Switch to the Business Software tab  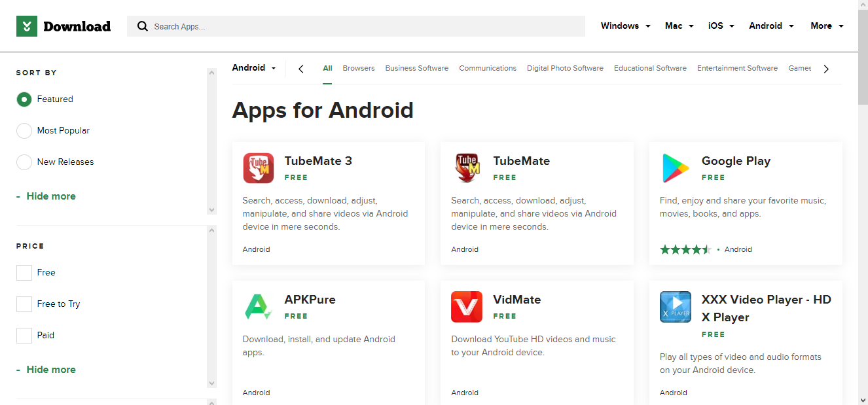tap(417, 68)
